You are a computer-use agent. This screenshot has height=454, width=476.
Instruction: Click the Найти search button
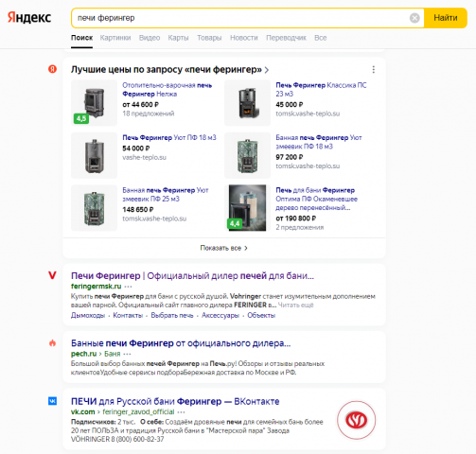(446, 18)
